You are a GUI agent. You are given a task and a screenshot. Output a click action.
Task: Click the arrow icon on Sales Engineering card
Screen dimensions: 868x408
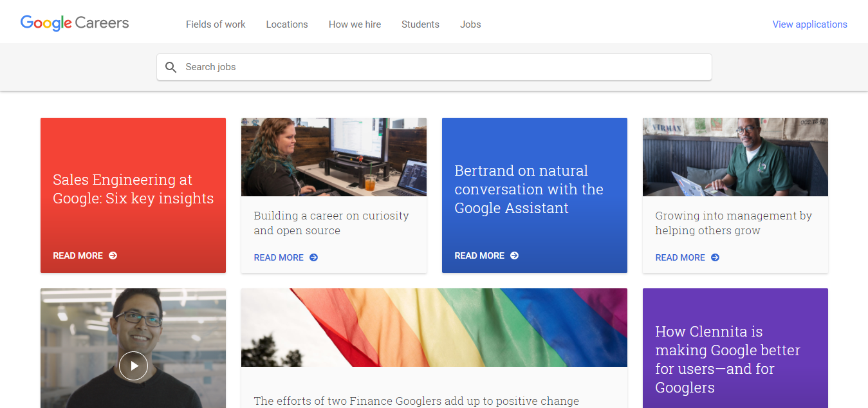tap(113, 255)
